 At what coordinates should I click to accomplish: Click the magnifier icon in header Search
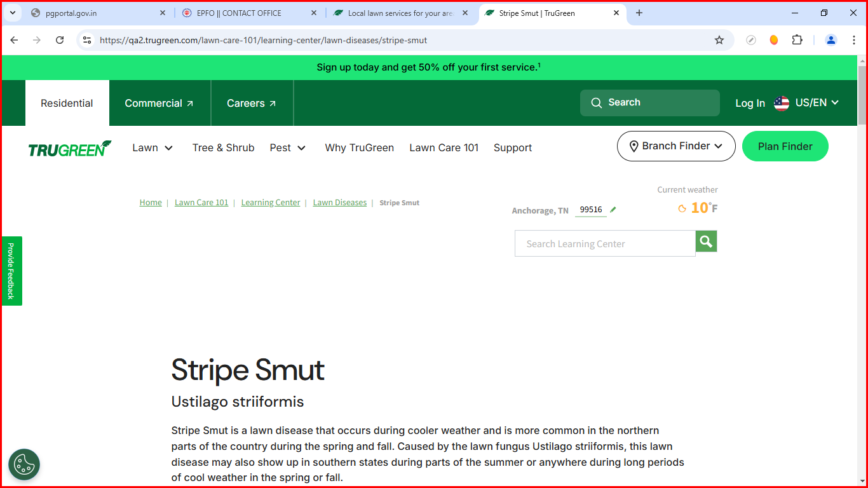596,103
